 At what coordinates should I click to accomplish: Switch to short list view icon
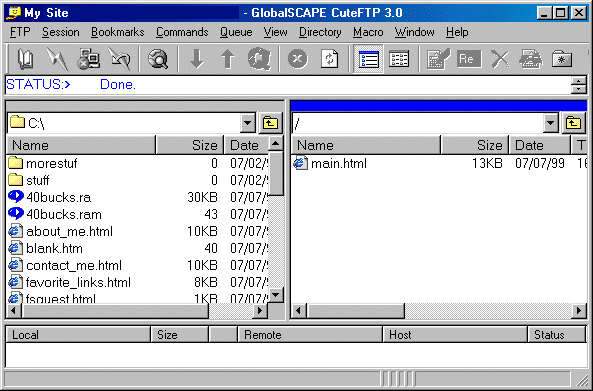399,59
